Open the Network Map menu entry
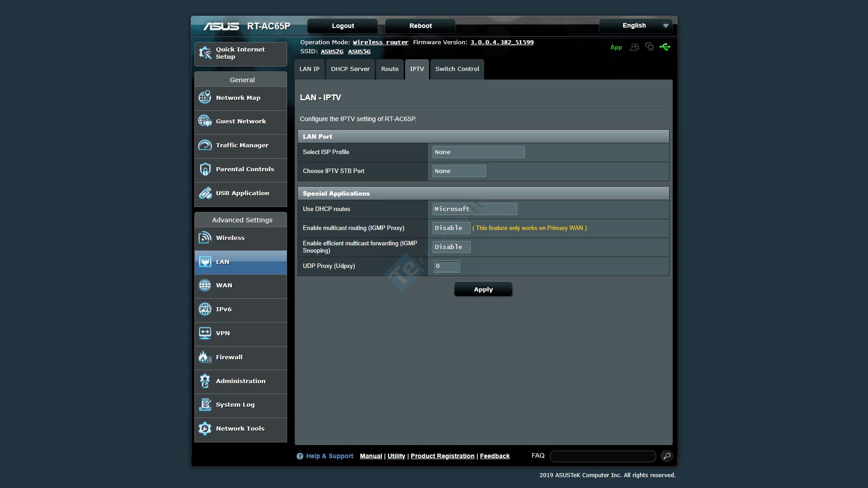The height and width of the screenshot is (488, 868). pos(241,98)
